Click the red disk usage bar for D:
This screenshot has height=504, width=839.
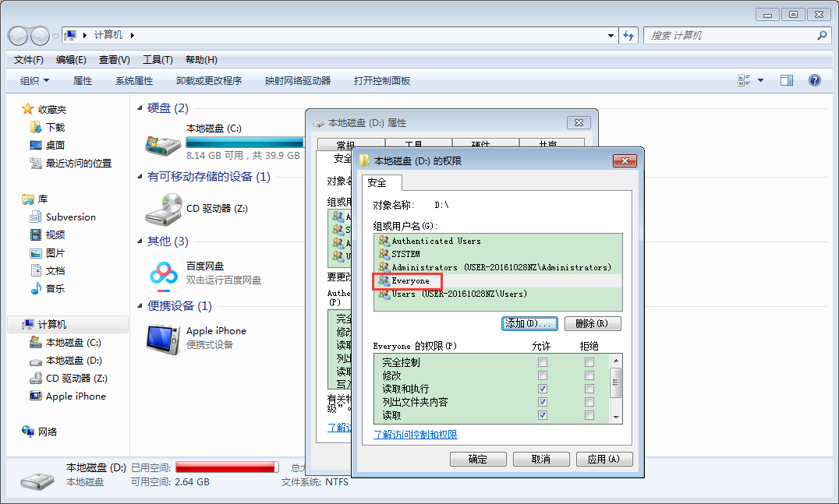tap(225, 466)
